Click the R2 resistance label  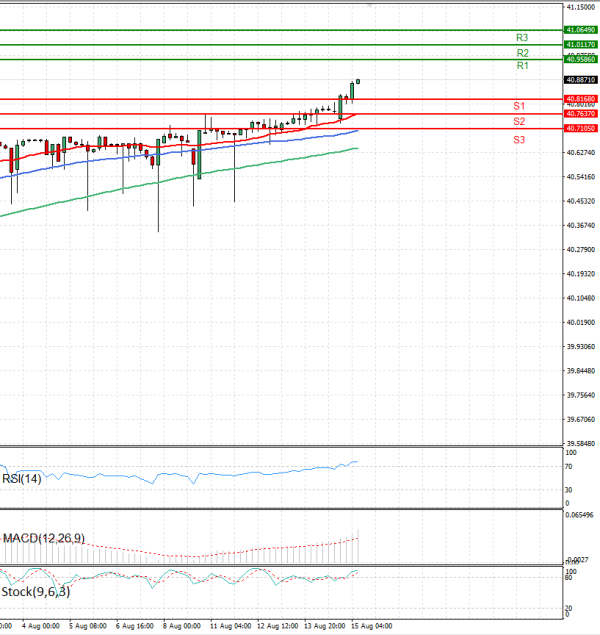point(523,53)
